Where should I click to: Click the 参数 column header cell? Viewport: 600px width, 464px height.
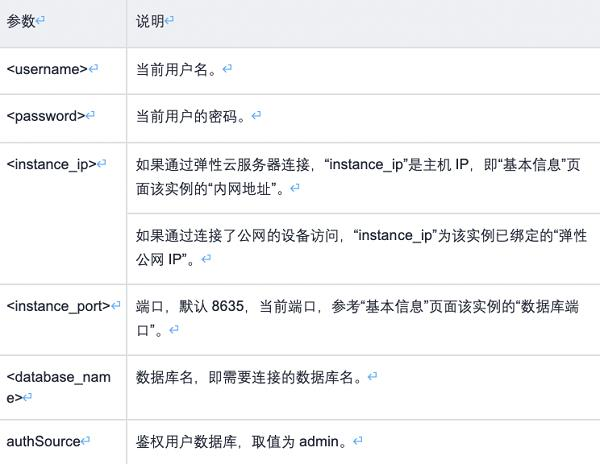(21, 21)
